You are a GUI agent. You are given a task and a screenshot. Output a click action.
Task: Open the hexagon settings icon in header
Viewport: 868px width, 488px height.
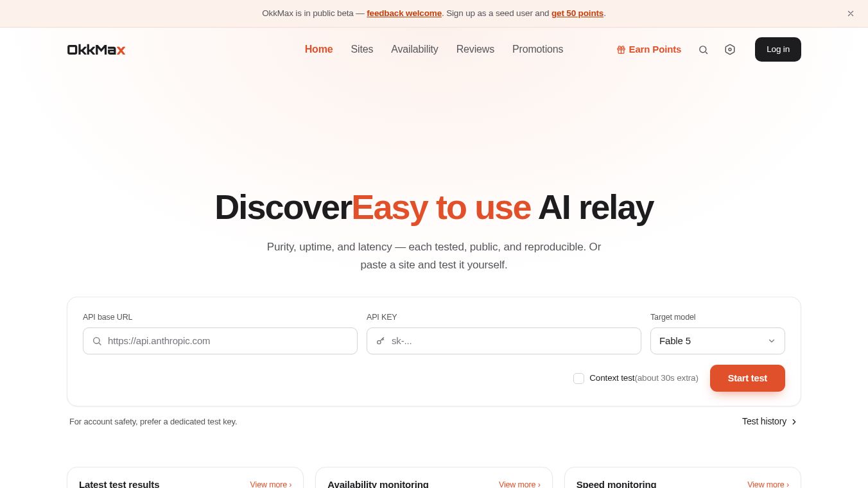pyautogui.click(x=729, y=49)
